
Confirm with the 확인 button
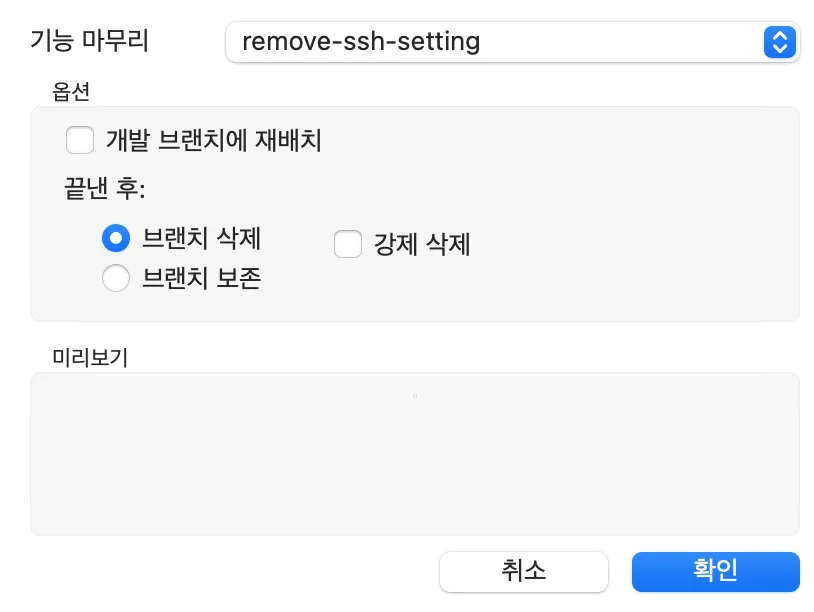715,571
